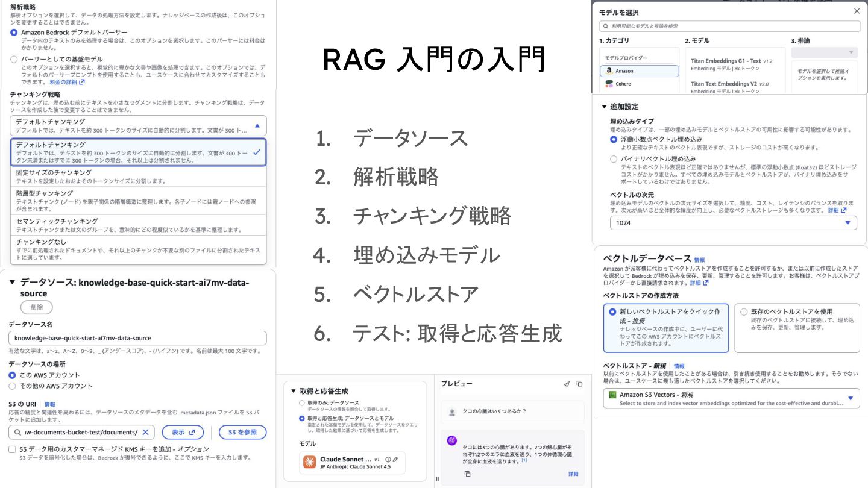This screenshot has height=488, width=868.
Task: Click the pencil edit icon beside Claude Sonnet
Action: point(395,460)
